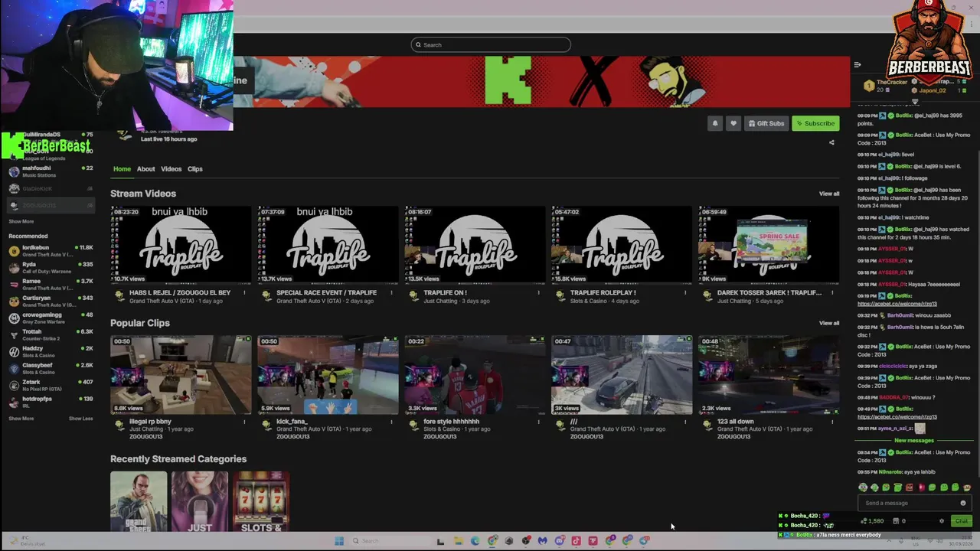
Task: Play the kick_fana_ clip
Action: [328, 374]
